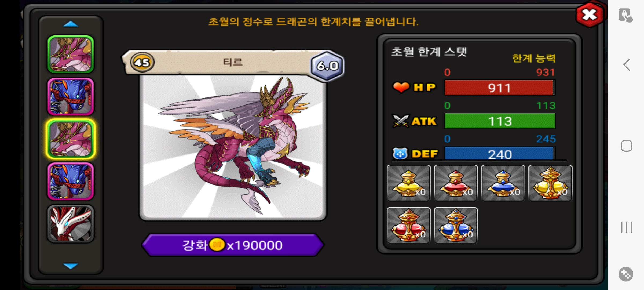This screenshot has height=290, width=644.
Task: Show more dragons with down arrow
Action: click(x=71, y=266)
